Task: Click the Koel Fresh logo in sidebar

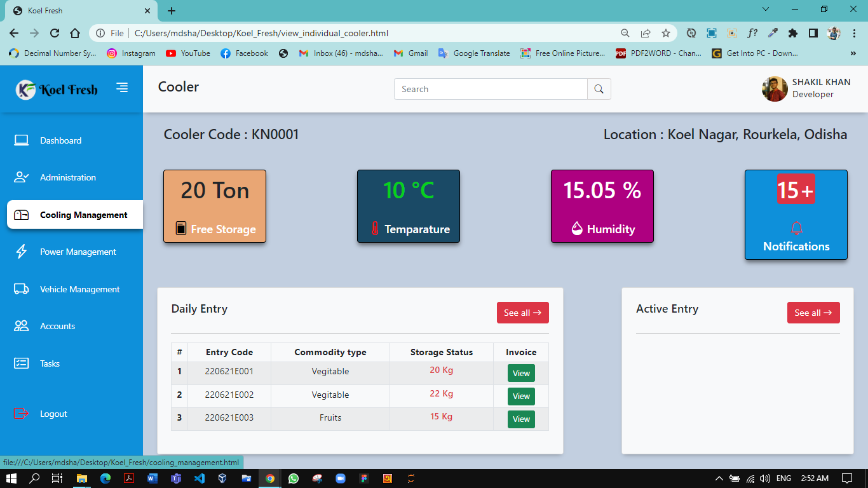Action: (x=57, y=90)
